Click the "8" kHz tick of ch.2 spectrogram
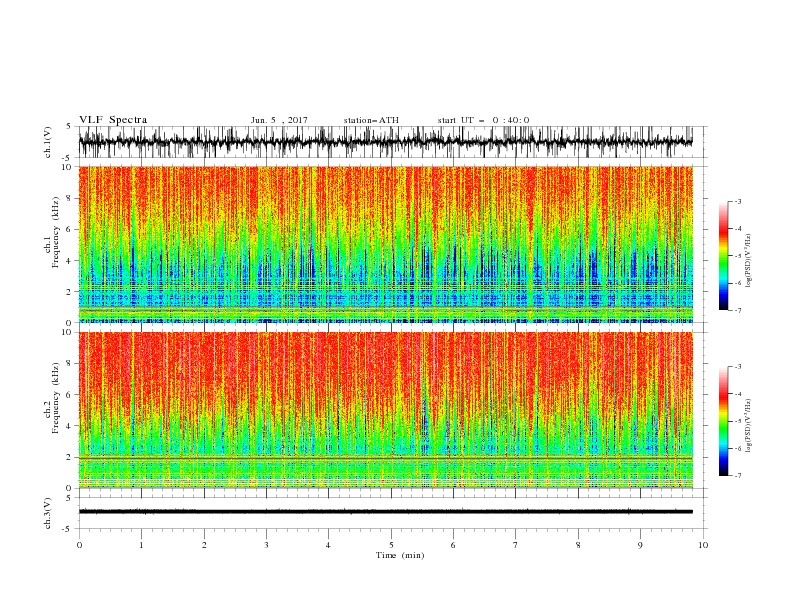 point(69,363)
